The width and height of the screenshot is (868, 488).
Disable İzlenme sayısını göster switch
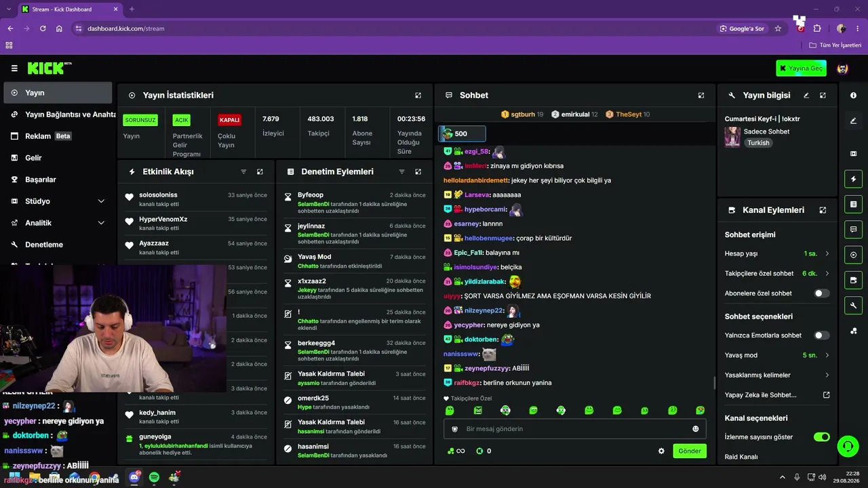pyautogui.click(x=821, y=437)
